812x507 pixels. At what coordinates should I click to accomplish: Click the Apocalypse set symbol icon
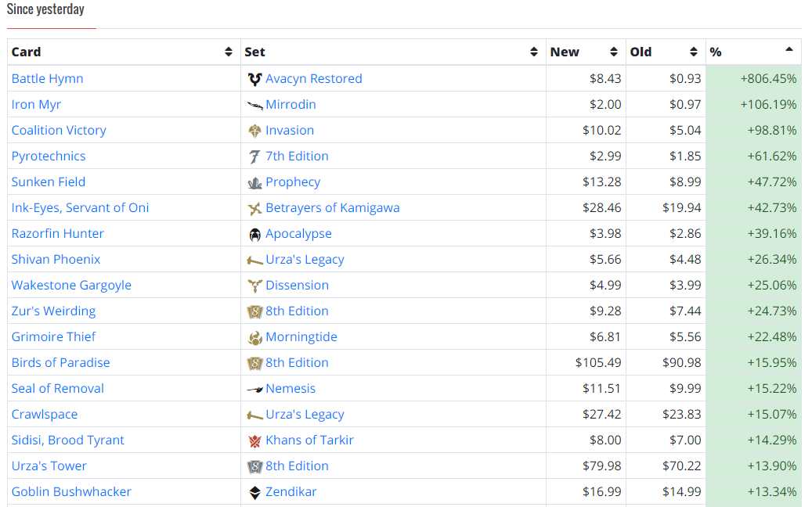[x=254, y=235]
